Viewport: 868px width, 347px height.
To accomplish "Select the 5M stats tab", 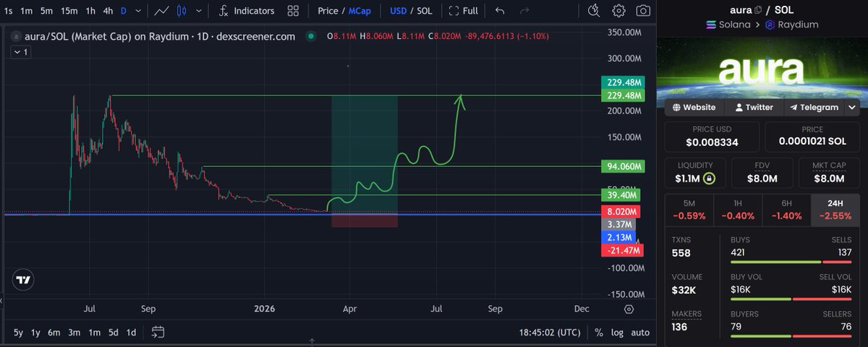I will click(x=689, y=210).
